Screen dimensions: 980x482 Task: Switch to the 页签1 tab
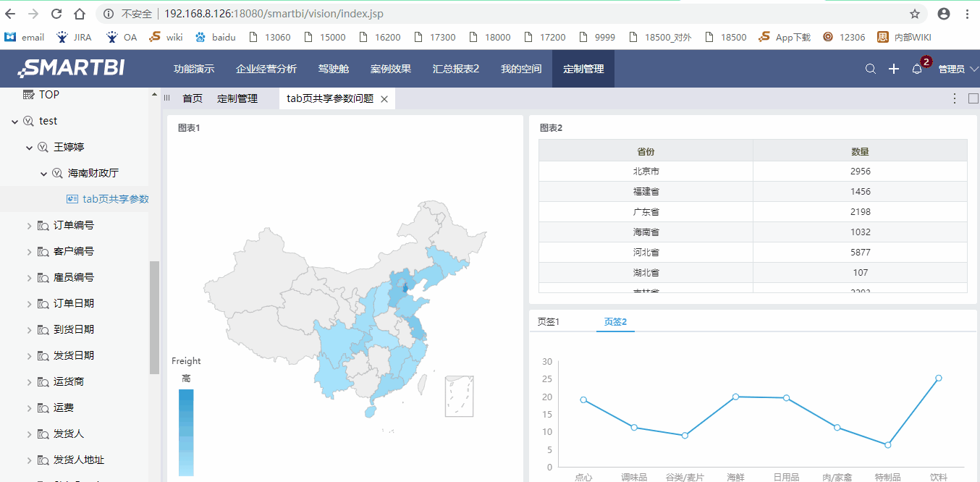(x=549, y=322)
